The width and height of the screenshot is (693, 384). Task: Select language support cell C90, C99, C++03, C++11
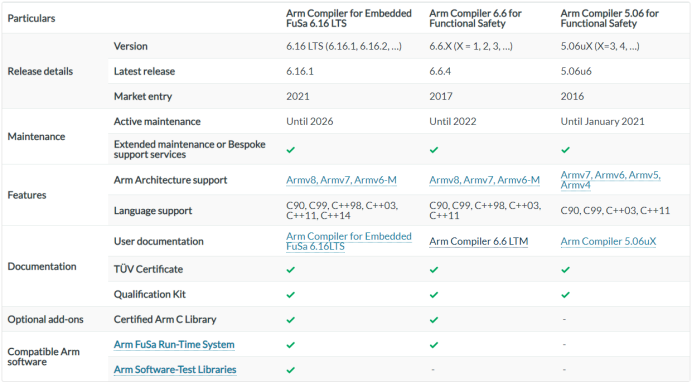[615, 211]
